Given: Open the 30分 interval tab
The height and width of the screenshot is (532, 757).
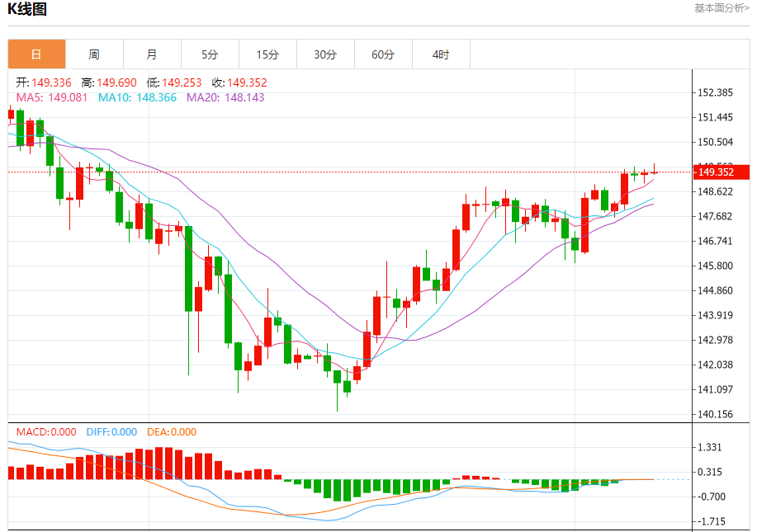Looking at the screenshot, I should click(x=325, y=54).
